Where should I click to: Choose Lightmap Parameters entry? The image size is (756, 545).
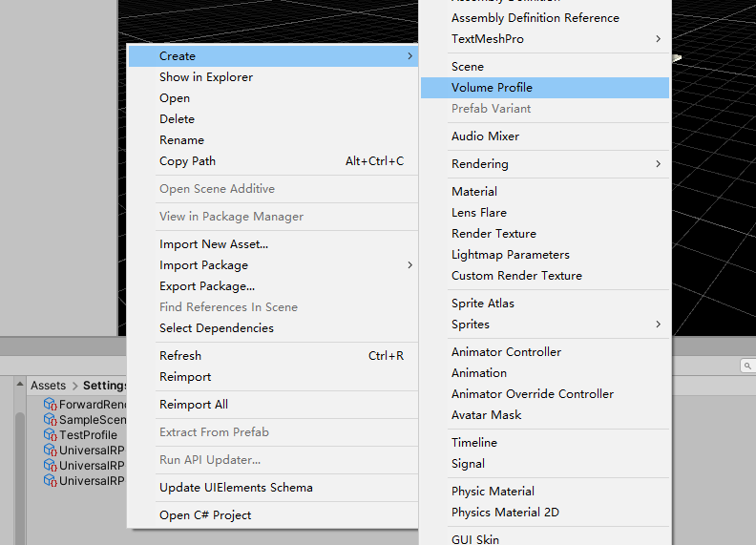pos(545,255)
